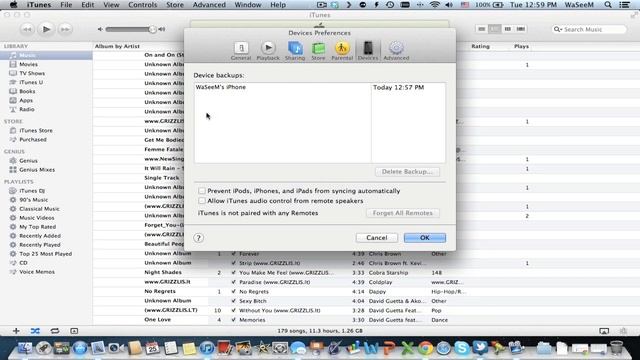
Task: Toggle Allow iTunes audio control from remote speakers
Action: [202, 201]
